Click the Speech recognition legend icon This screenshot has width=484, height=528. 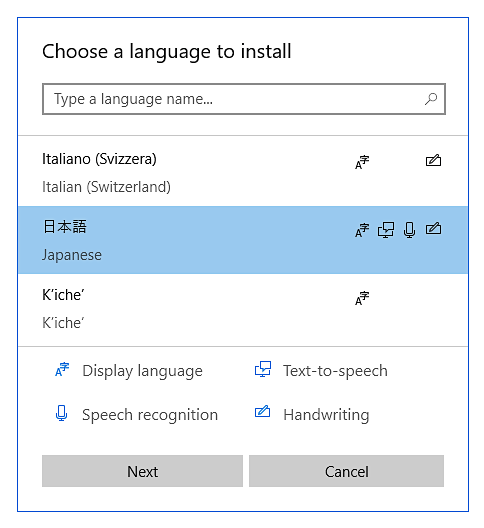[61, 413]
